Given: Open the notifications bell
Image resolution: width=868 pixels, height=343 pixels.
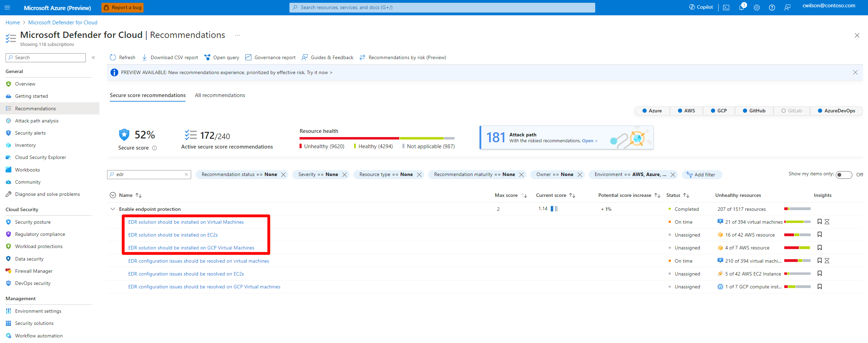Looking at the screenshot, I should click(741, 8).
